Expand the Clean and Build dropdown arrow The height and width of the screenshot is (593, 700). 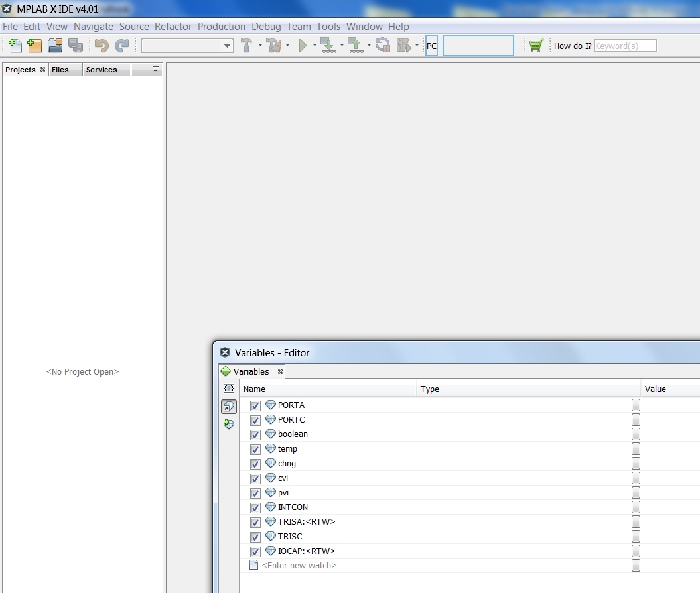287,45
